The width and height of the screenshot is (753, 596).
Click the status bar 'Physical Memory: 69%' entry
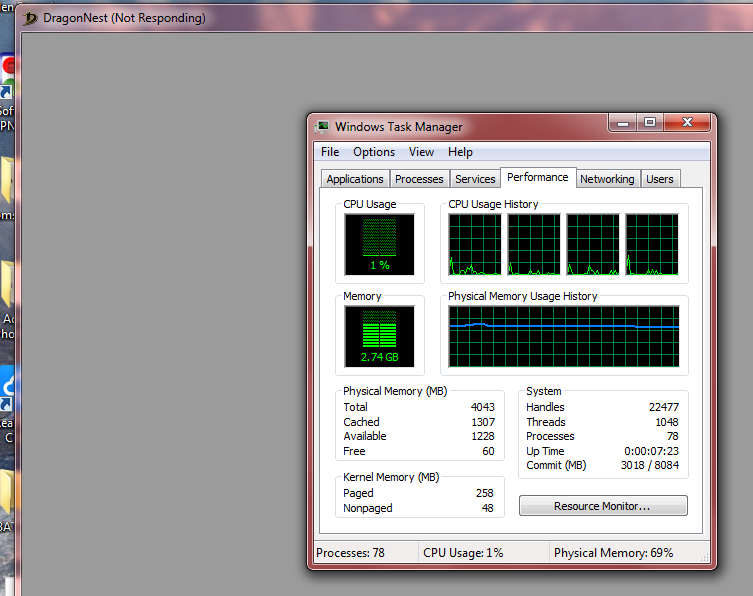point(613,553)
